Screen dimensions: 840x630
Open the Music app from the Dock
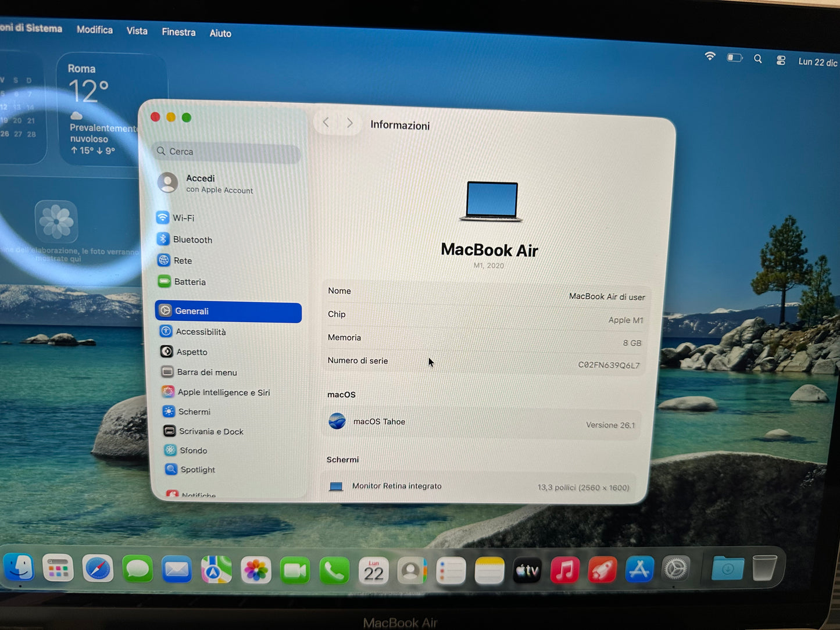tap(564, 570)
